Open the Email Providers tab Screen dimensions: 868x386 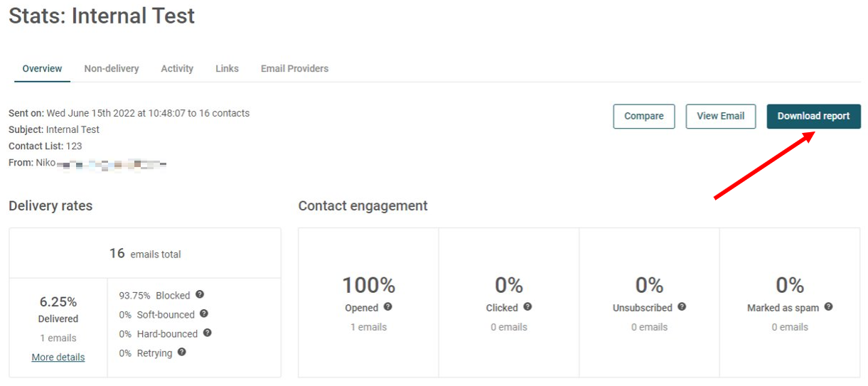tap(294, 69)
